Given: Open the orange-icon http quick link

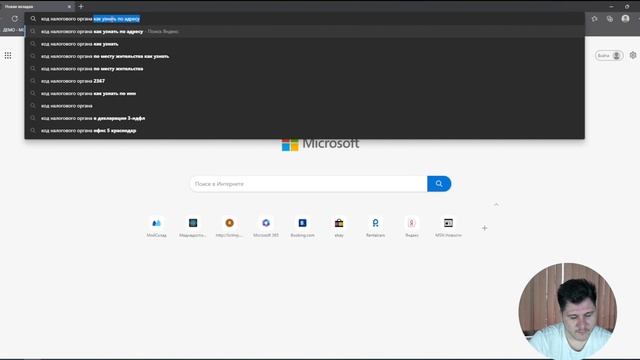Looking at the screenshot, I should [229, 227].
